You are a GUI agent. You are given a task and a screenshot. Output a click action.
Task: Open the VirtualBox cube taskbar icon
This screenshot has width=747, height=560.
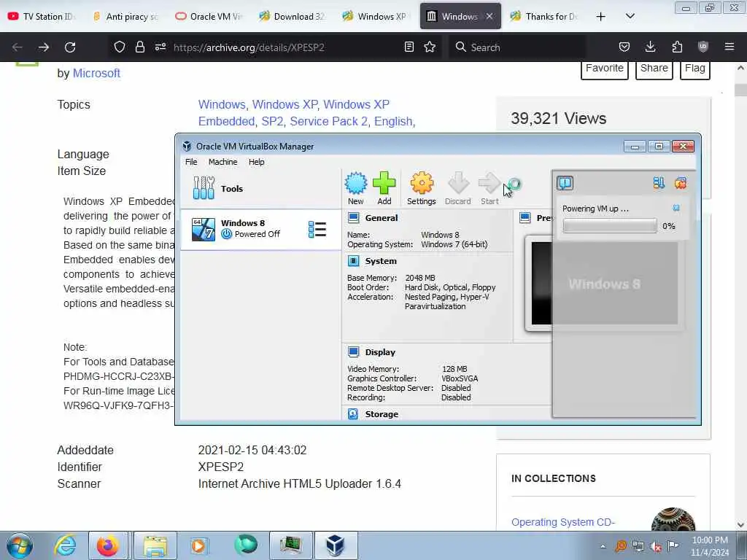336,545
